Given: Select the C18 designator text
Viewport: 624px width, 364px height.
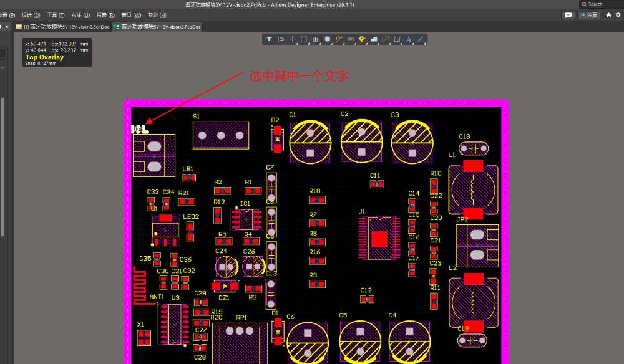Looking at the screenshot, I should click(x=464, y=136).
